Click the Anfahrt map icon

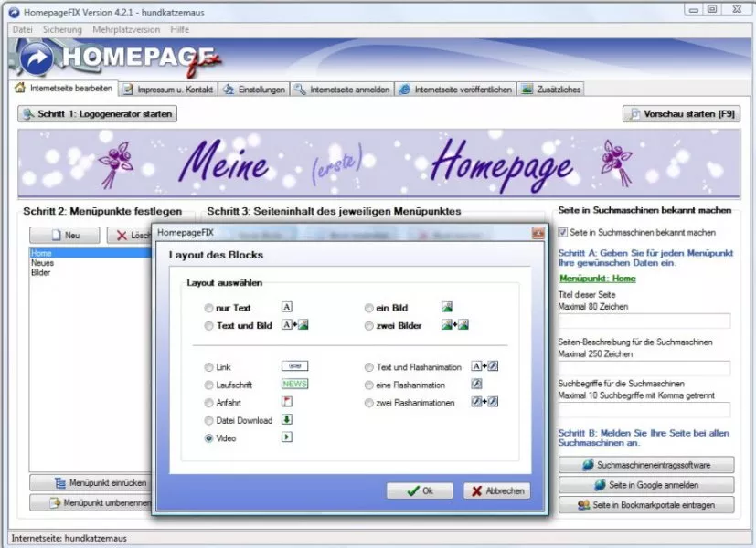click(x=286, y=402)
